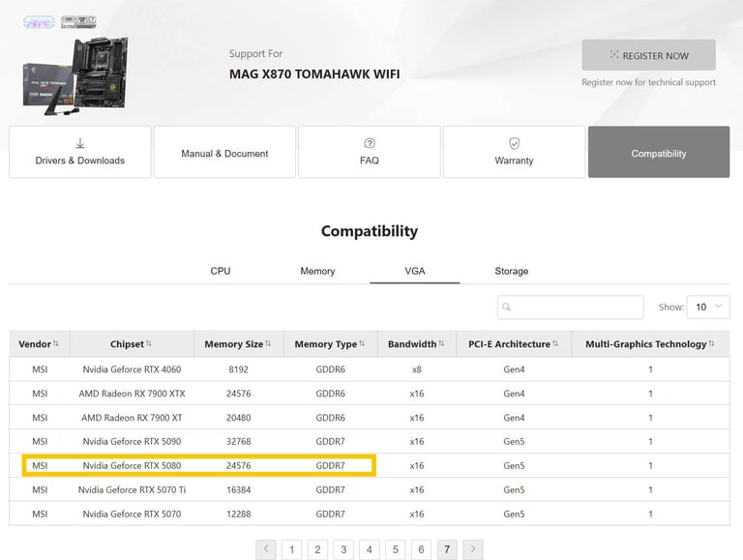This screenshot has height=560, width=743.
Task: Click the REGISTER NOW button
Action: [649, 55]
